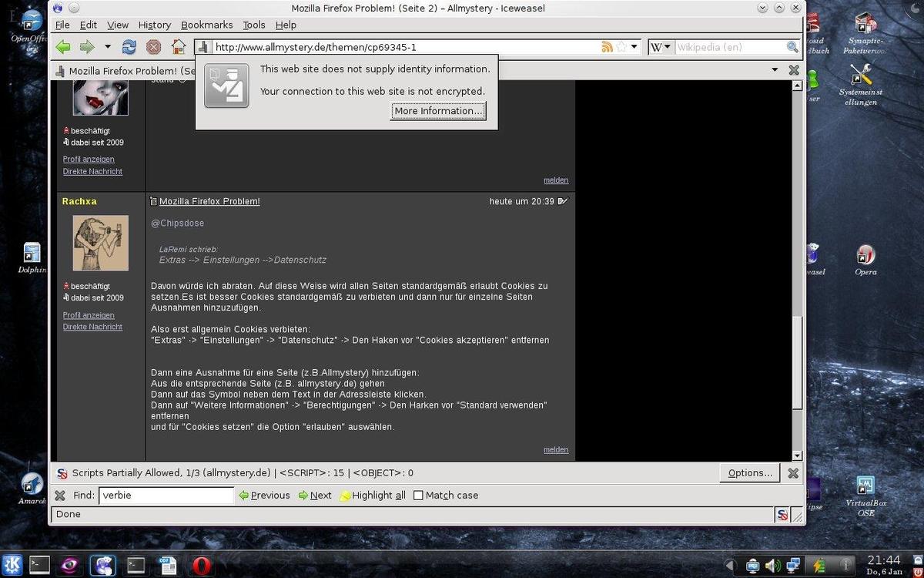Select the 'Mozilla Firefox Problem!' tab
This screenshot has width=924, height=578.
click(124, 70)
